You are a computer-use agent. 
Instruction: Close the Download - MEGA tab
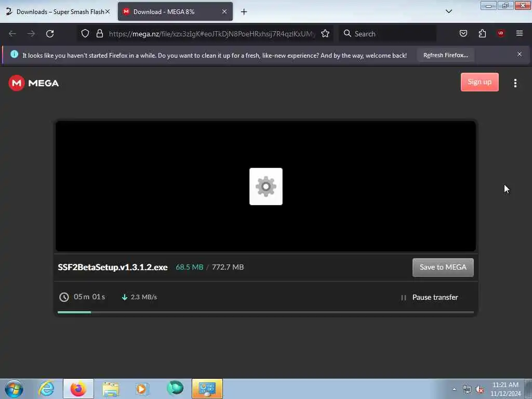(x=224, y=11)
